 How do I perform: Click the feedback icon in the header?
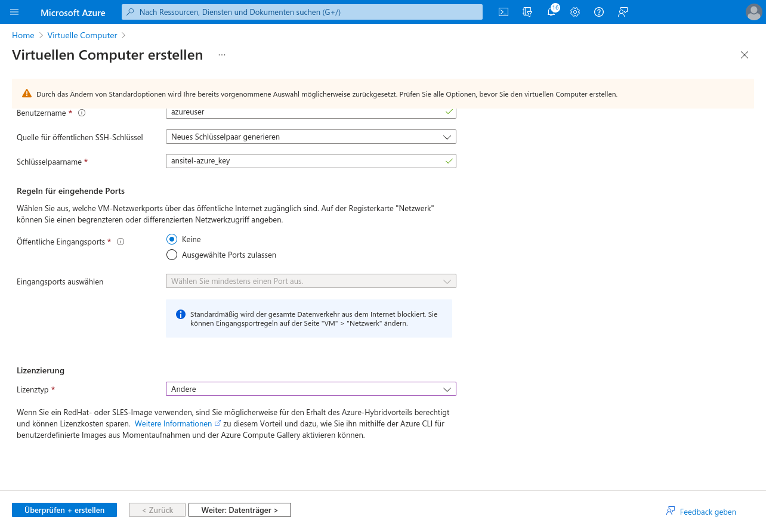pos(623,12)
